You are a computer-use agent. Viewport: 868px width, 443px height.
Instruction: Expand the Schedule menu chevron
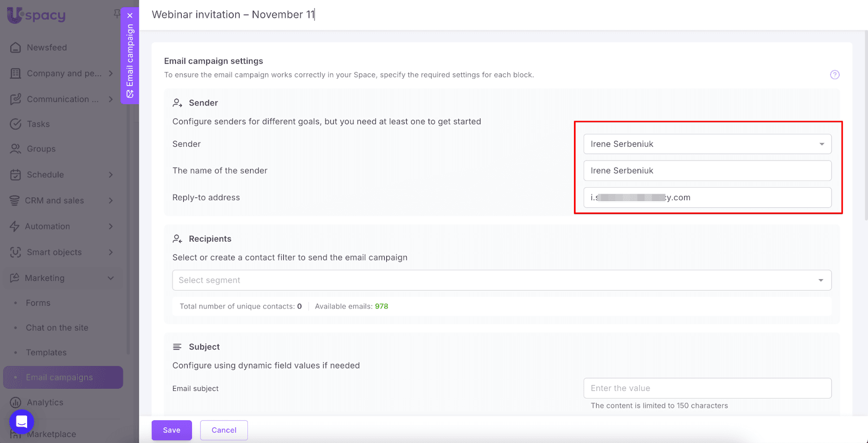[x=111, y=175]
